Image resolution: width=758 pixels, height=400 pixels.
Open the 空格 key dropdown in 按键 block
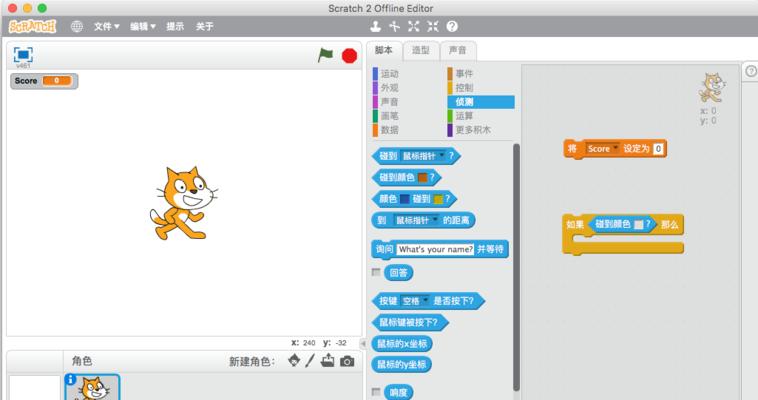click(414, 301)
